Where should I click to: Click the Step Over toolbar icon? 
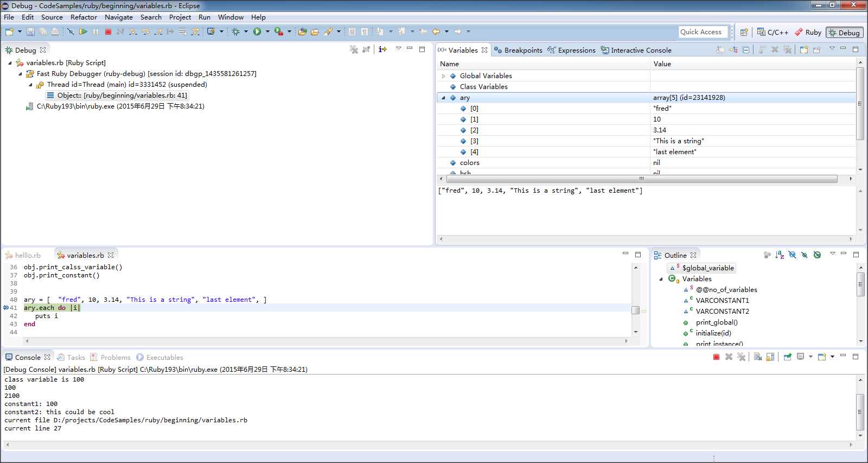(x=145, y=31)
